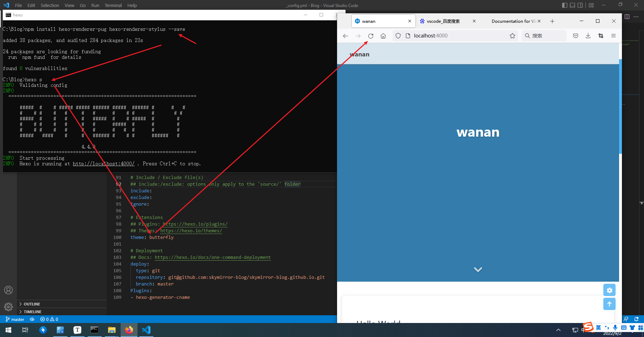644x337 pixels.
Task: Reload the localhost page in Firefox
Action: tap(371, 36)
